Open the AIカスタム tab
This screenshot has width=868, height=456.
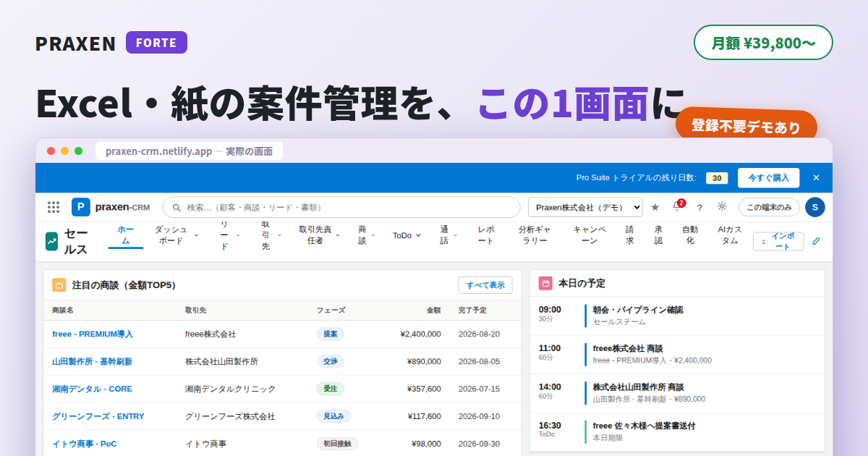(730, 235)
